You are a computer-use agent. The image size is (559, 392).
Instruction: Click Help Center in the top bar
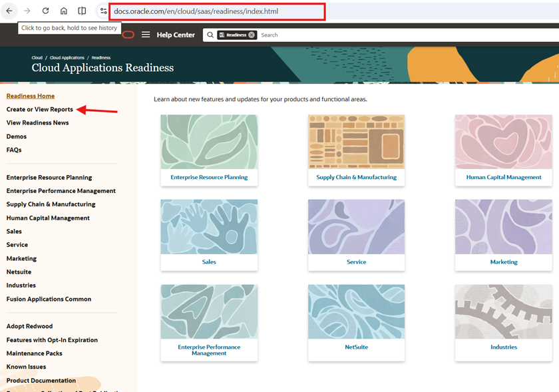click(x=175, y=35)
